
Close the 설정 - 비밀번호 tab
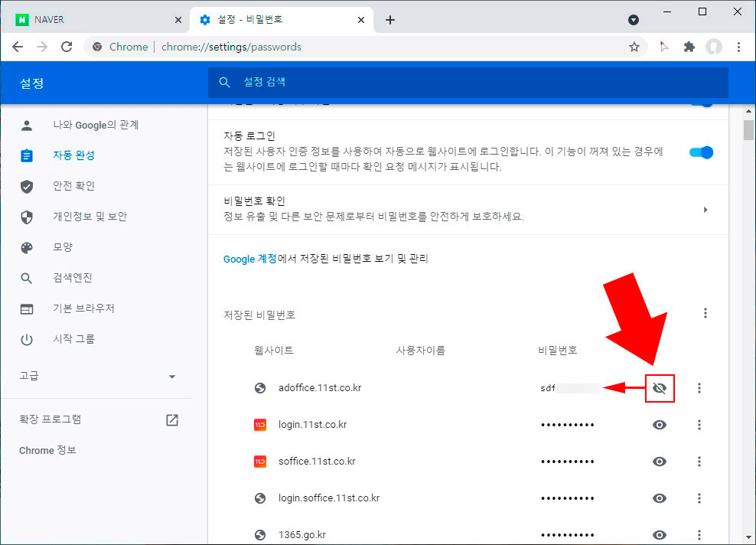[361, 20]
